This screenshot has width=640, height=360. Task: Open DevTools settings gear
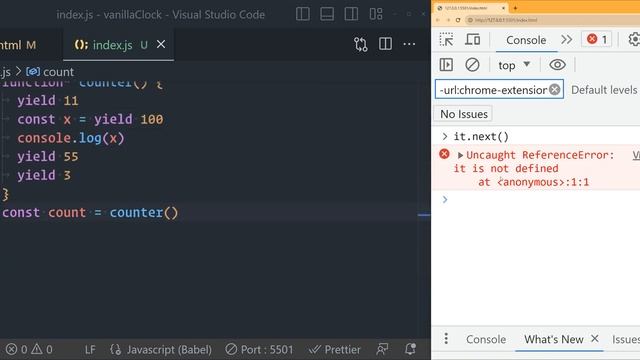tap(634, 39)
